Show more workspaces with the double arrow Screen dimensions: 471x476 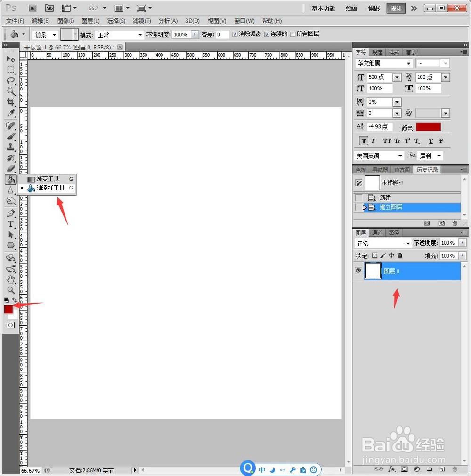(414, 8)
